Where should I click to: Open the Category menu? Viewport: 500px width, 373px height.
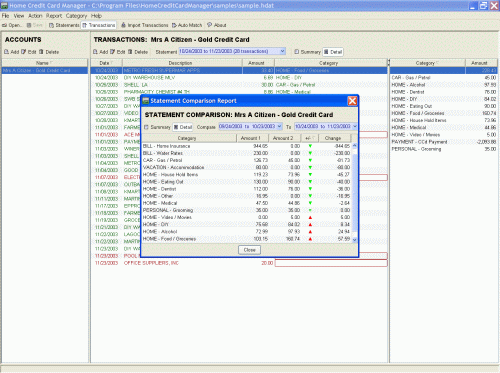[x=76, y=16]
